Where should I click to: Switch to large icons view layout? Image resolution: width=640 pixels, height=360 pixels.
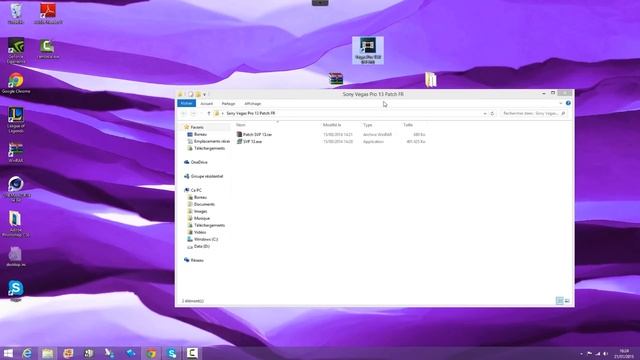pyautogui.click(x=567, y=301)
